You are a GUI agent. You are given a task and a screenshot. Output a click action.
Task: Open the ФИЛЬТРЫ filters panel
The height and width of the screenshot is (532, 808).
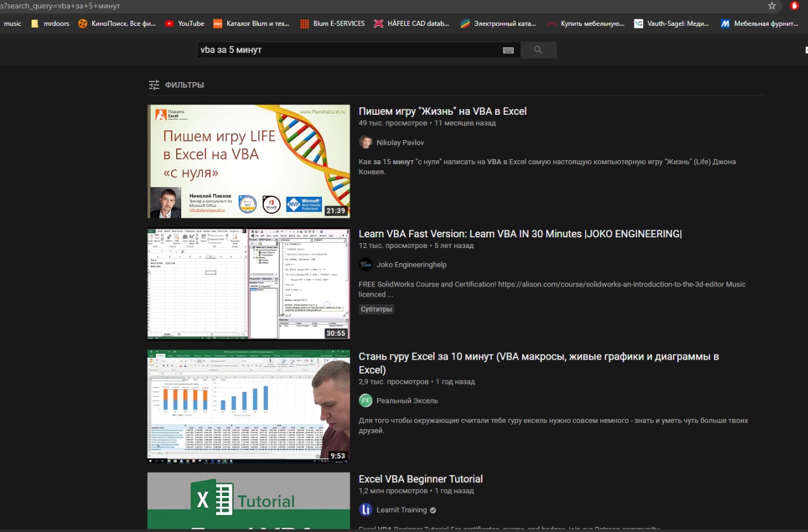[176, 85]
